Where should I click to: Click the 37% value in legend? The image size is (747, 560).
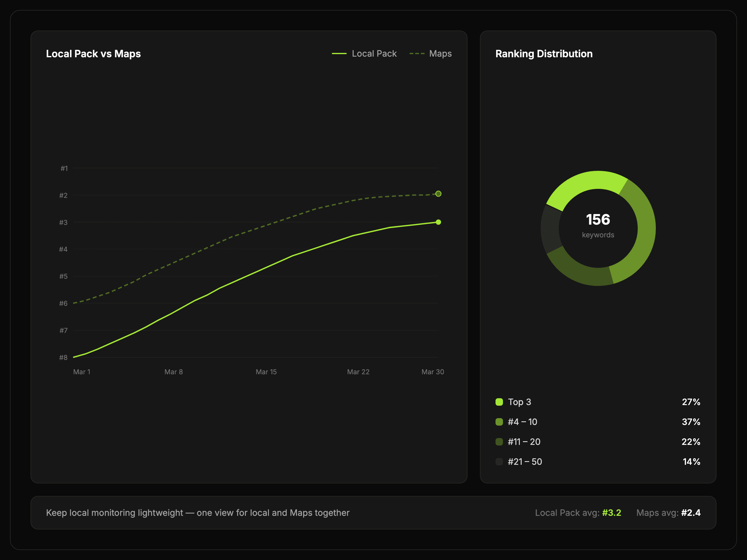pos(691,422)
